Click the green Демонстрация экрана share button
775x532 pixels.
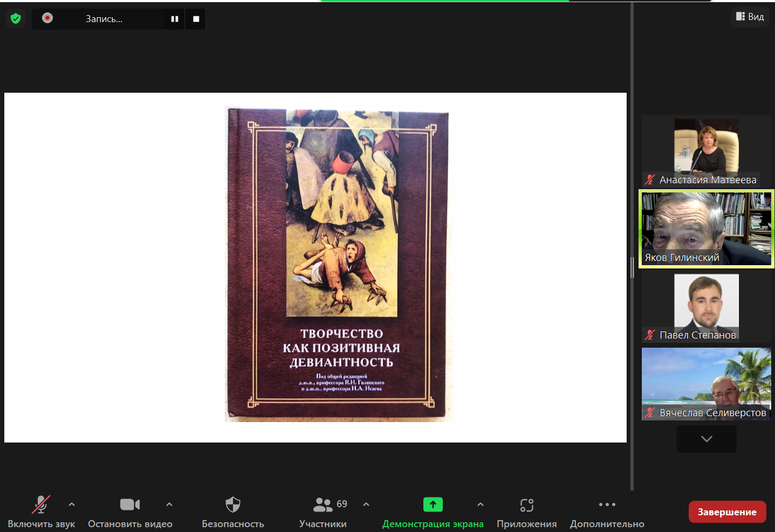(433, 512)
